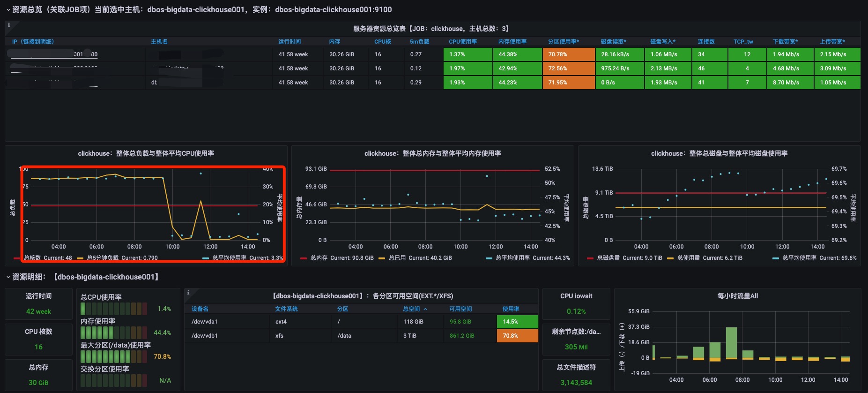Screen dimensions: 868x393
Task: Sort overview table by 磁盘写入* column
Action: tap(663, 42)
